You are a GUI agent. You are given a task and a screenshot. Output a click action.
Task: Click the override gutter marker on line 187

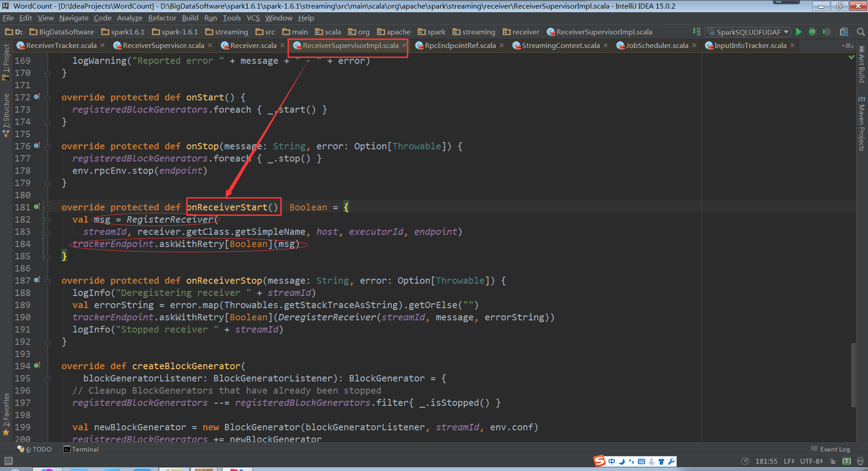click(x=37, y=280)
